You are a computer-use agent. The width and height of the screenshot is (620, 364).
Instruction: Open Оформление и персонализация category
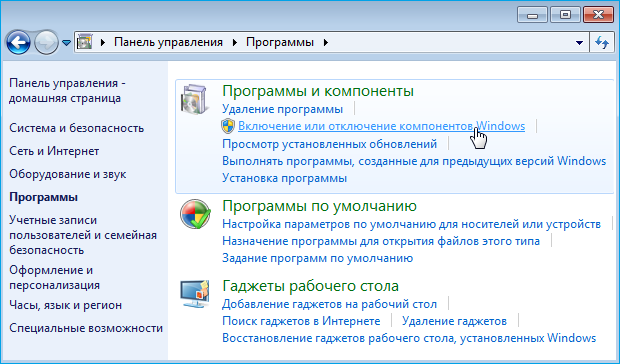click(55, 277)
